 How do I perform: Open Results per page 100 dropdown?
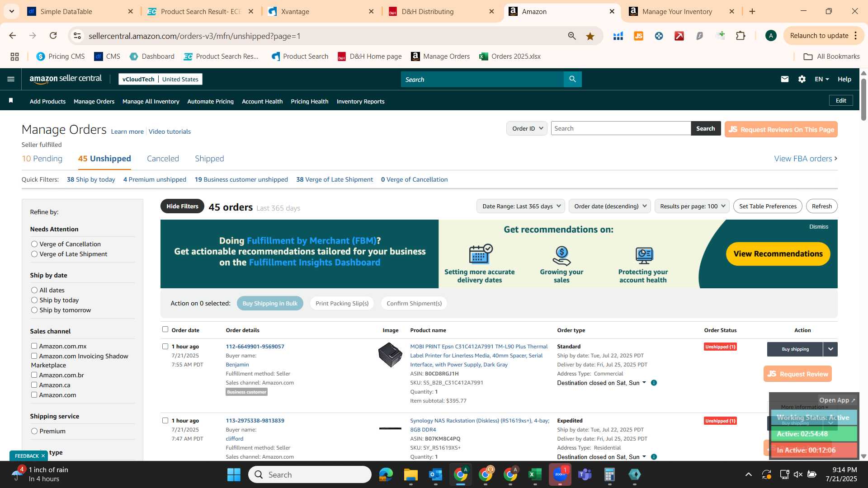coord(692,206)
